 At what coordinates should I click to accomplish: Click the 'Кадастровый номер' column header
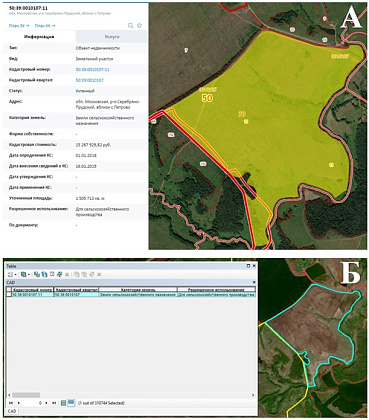point(32,290)
